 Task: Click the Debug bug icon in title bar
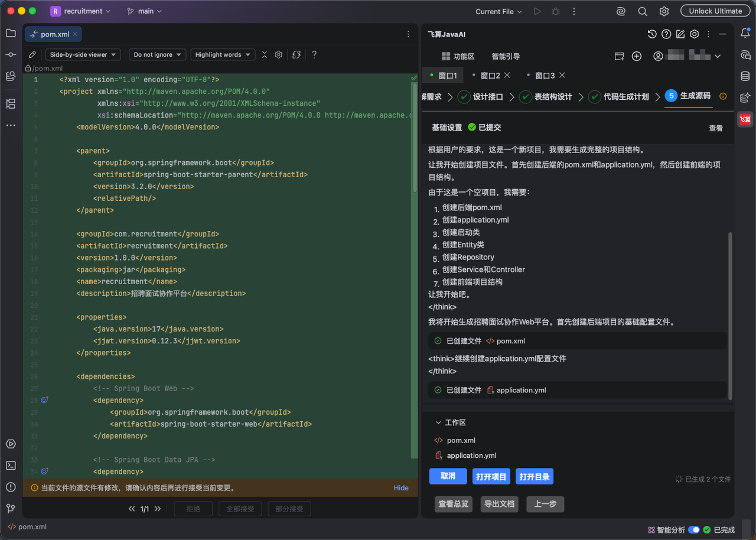coord(555,11)
